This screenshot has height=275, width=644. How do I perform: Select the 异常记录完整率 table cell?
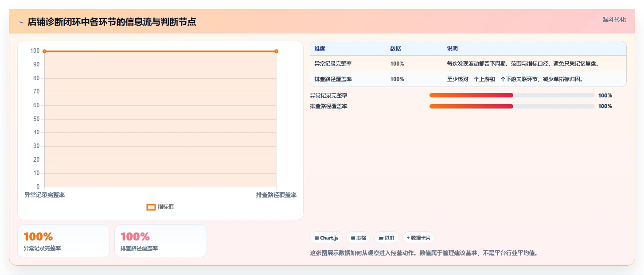(333, 64)
